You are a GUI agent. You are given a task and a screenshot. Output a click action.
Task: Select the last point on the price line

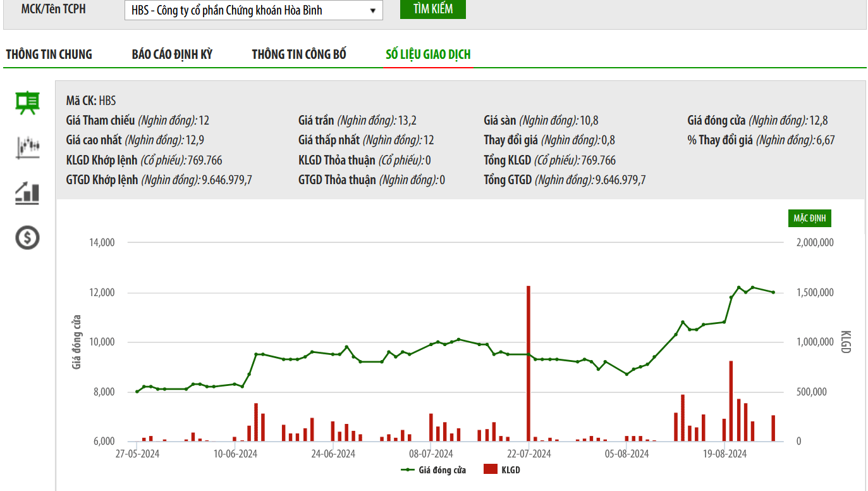pos(773,292)
